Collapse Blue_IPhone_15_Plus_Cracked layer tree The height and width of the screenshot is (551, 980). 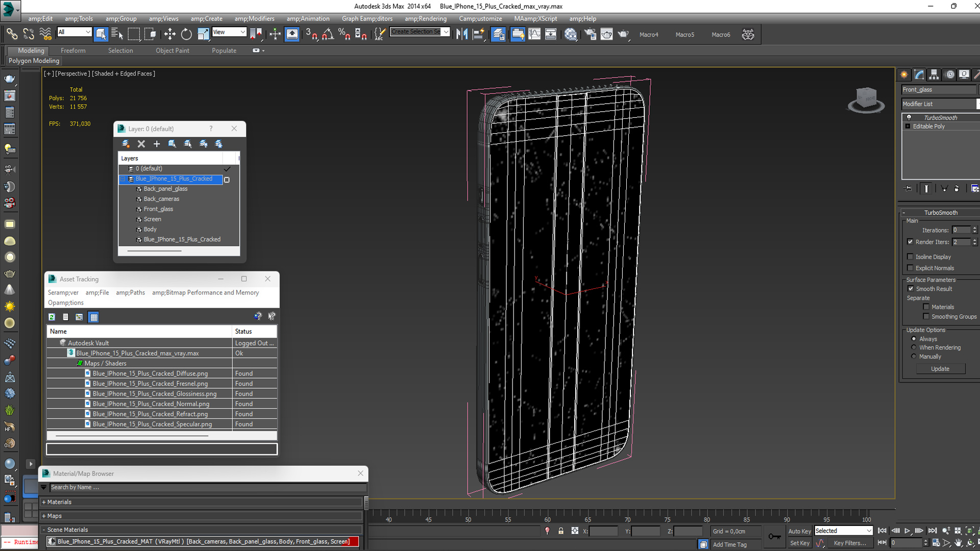tap(122, 179)
